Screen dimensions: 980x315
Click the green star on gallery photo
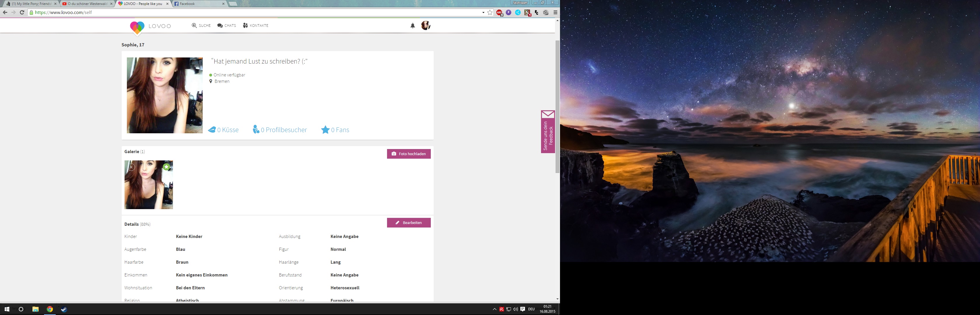pos(166,167)
